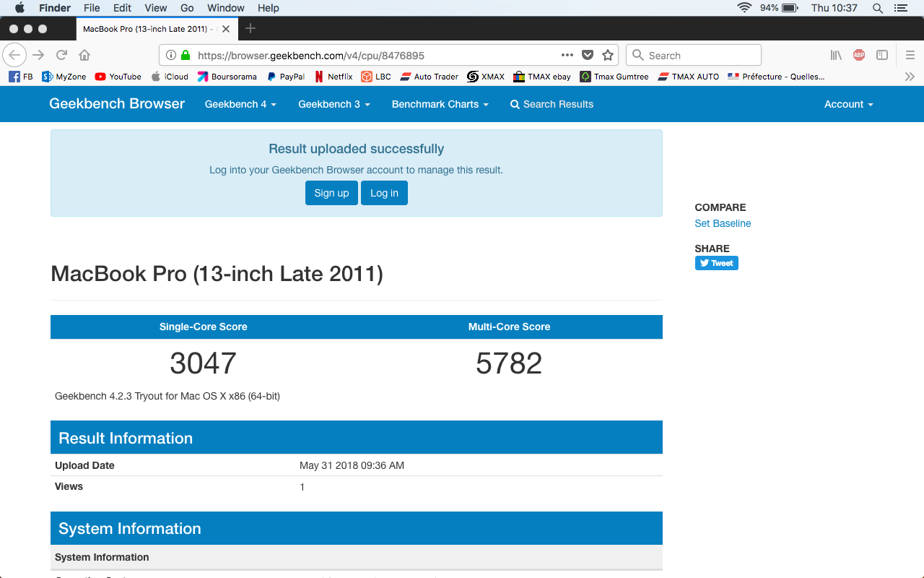Open Notification Center list icon
The image size is (924, 578).
[x=900, y=8]
